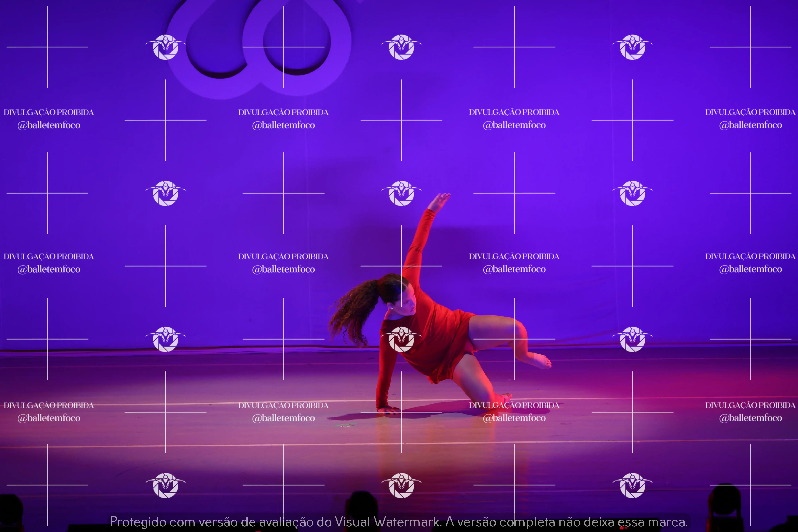
Task: Click the watermark logo beside dancer's raised hand
Action: (401, 193)
